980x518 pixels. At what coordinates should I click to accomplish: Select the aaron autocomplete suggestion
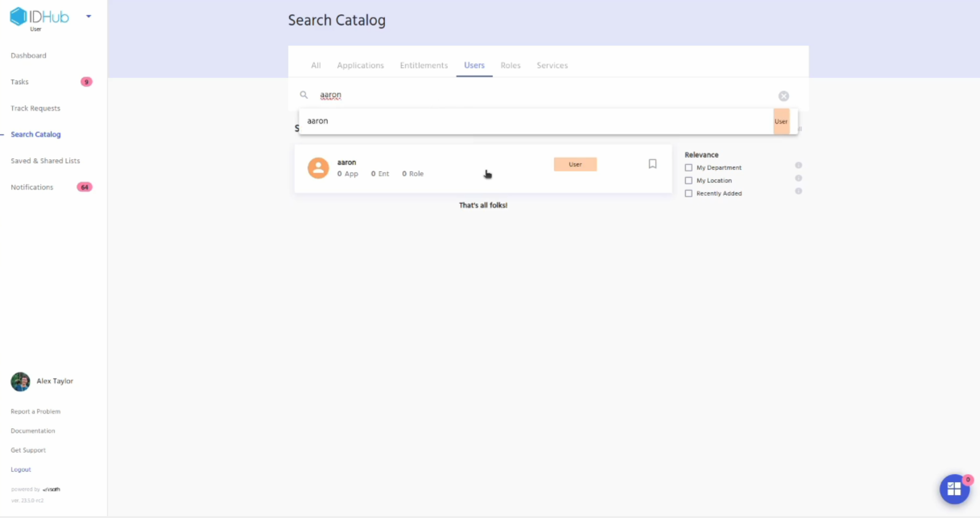click(317, 121)
